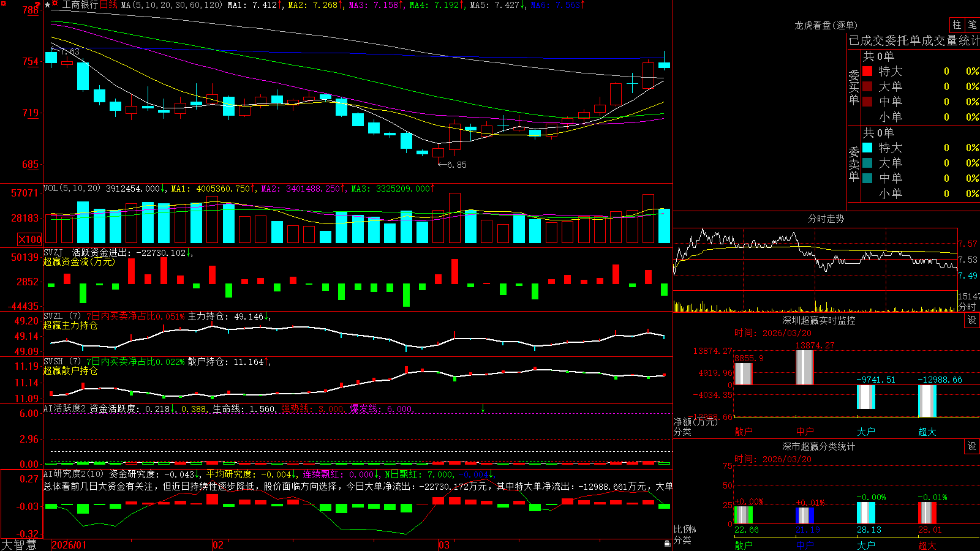Click the 28.01 超大 ratio bar

click(927, 513)
